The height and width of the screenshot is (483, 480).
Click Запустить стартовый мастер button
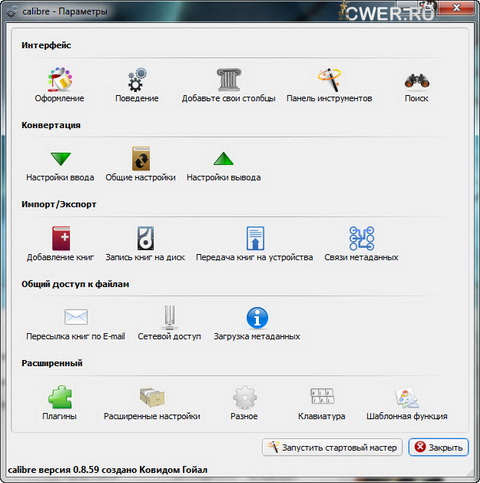pos(332,447)
